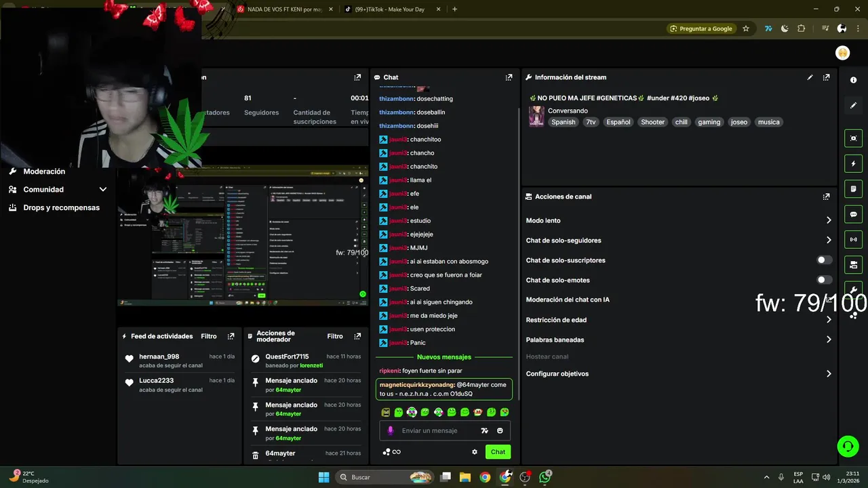
Task: Open chat settings gear icon
Action: click(x=475, y=452)
